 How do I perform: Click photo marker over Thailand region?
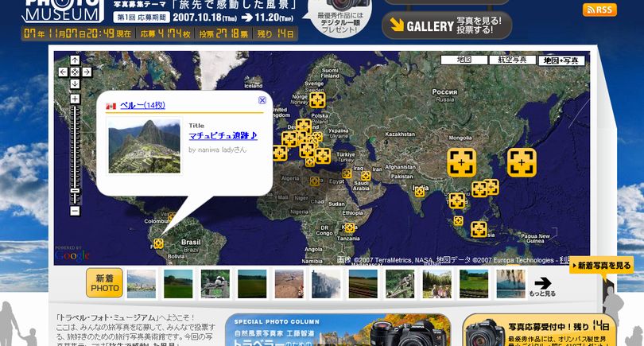click(x=456, y=201)
